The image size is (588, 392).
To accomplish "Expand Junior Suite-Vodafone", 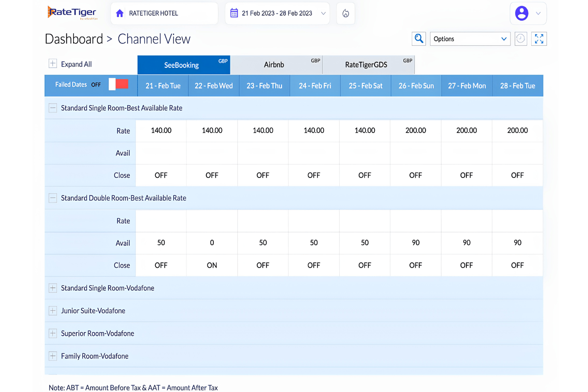I will point(52,311).
